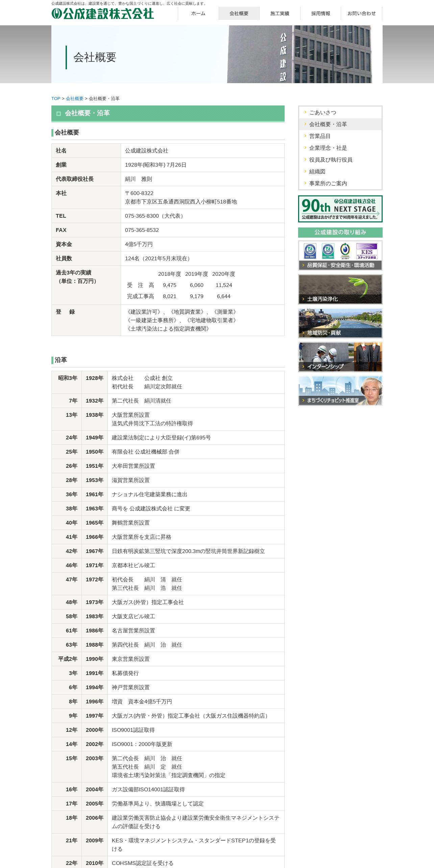This screenshot has height=868, width=434.
Task: Click the arrow icon beside ごあいさつ
Action: pos(305,112)
